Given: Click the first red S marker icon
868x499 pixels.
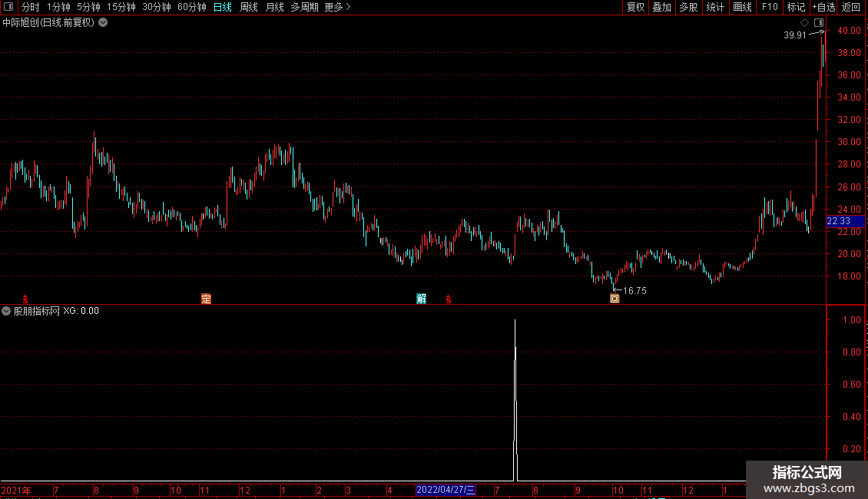Looking at the screenshot, I should (x=25, y=299).
